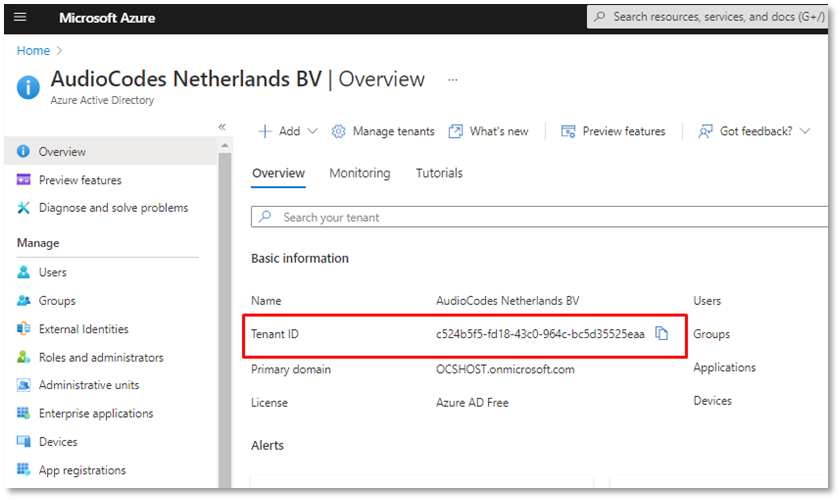Click the Manage tenants gear icon
Screen dimensions: 840x500
pos(339,131)
